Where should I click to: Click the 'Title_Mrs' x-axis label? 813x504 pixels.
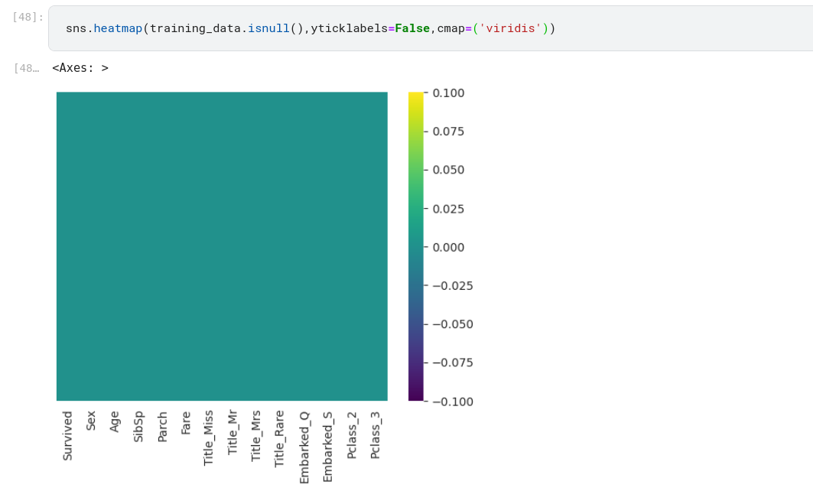point(256,436)
